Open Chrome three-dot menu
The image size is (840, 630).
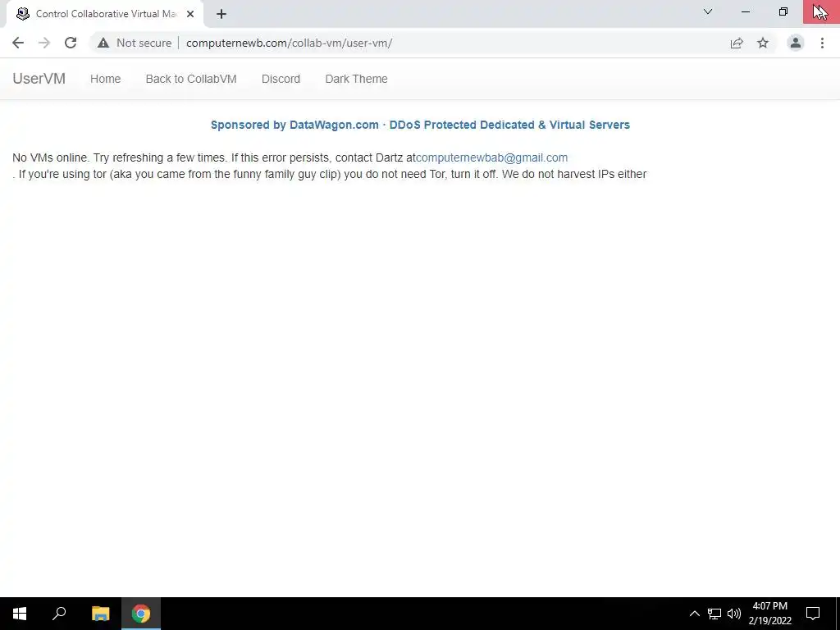[822, 43]
